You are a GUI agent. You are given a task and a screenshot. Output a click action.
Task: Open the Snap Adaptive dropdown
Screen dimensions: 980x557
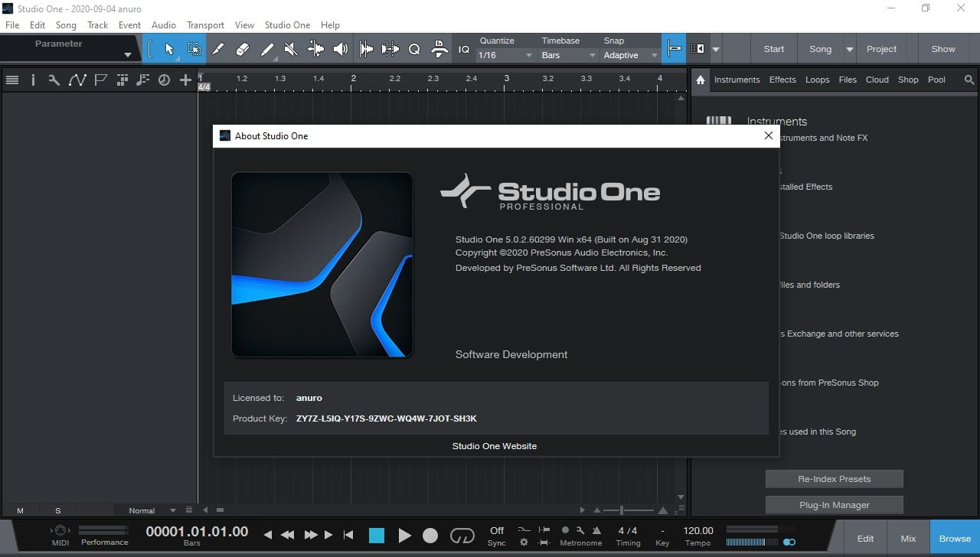point(630,55)
